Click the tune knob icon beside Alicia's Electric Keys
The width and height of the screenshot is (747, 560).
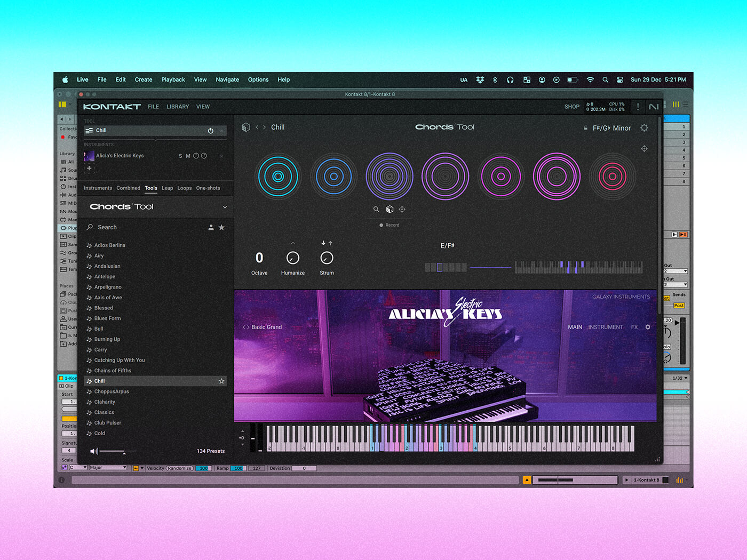pyautogui.click(x=196, y=156)
